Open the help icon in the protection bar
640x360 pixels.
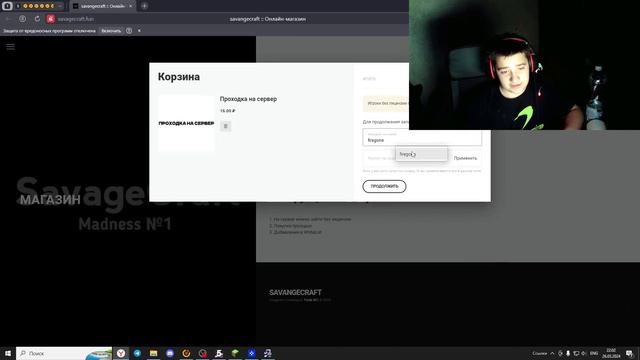click(x=129, y=31)
